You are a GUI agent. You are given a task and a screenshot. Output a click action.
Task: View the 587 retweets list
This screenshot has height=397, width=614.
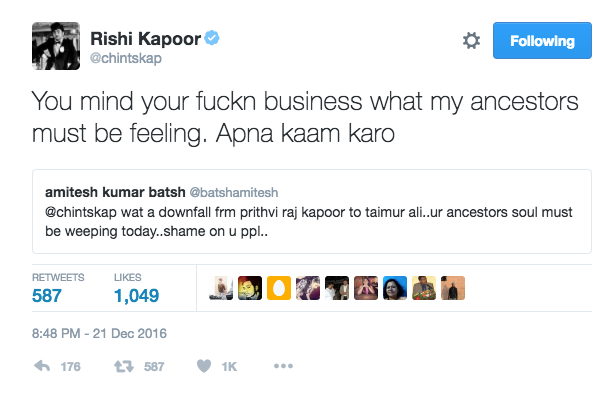click(47, 296)
